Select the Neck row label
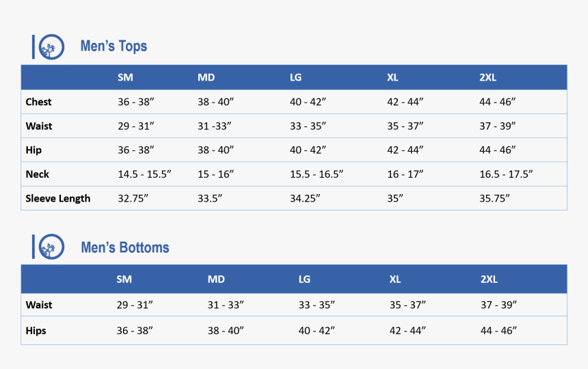588x369 pixels. click(x=37, y=174)
